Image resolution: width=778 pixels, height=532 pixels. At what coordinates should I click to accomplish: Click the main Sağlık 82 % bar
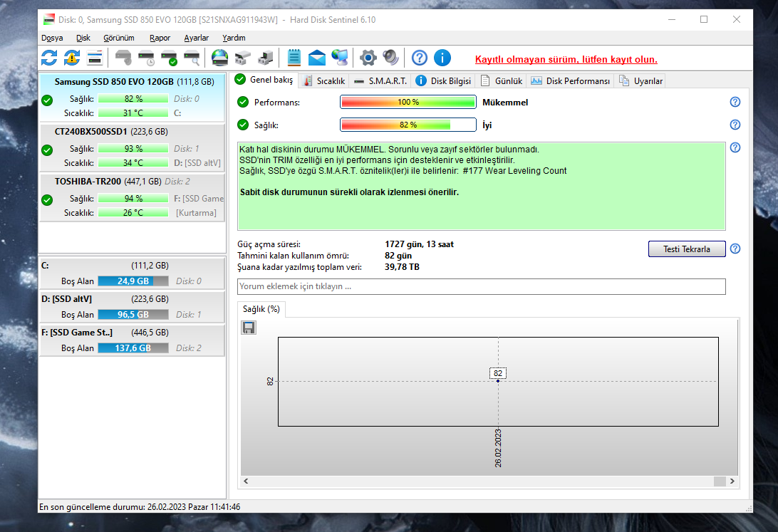pyautogui.click(x=408, y=125)
